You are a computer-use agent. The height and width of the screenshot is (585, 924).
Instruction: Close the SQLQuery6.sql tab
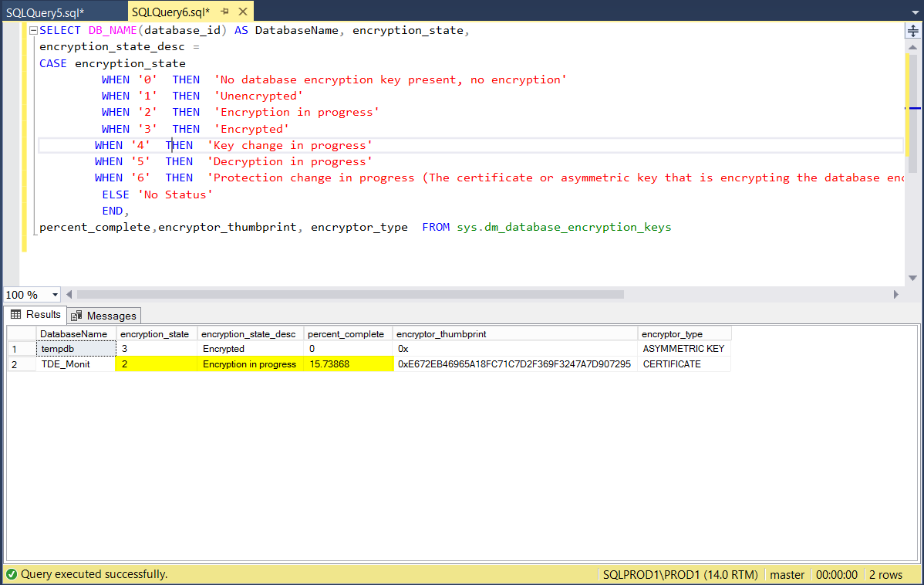coord(242,12)
